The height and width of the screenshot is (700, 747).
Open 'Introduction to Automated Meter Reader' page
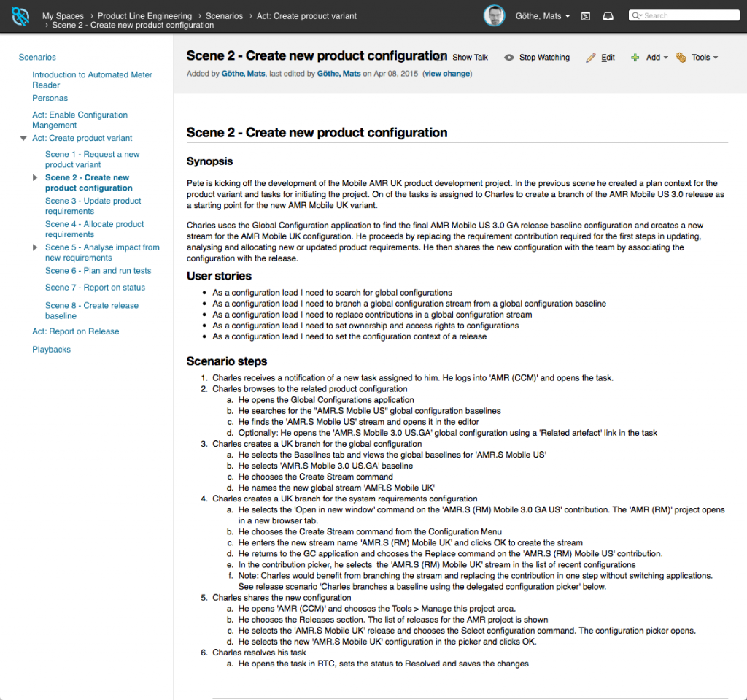93,80
